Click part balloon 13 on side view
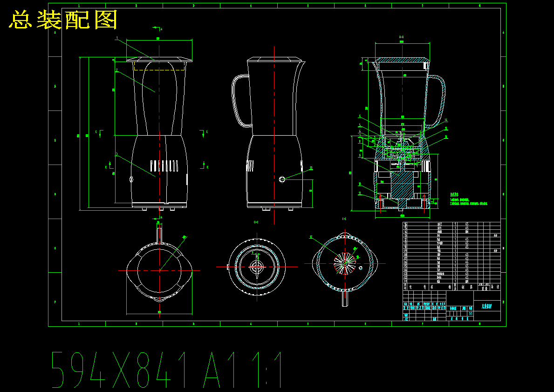The width and height of the screenshot is (554, 392). click(x=311, y=168)
